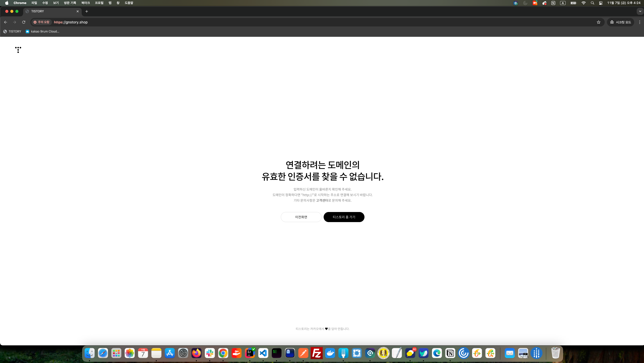Viewport: 644px width, 363px height.
Task: Click the 이전화면 button
Action: tap(301, 217)
